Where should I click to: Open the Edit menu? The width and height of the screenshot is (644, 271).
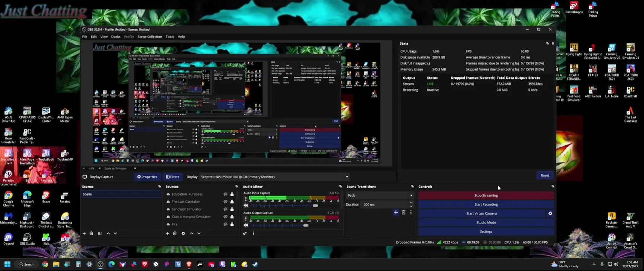point(94,37)
